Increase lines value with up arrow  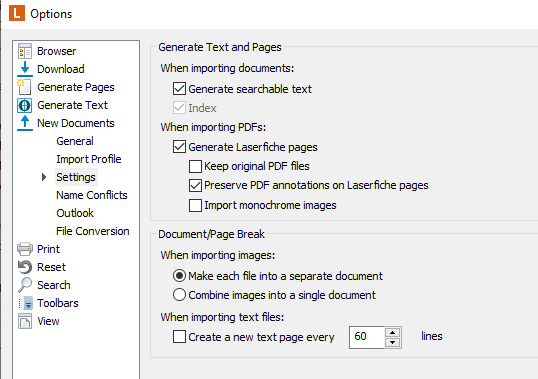coord(393,332)
